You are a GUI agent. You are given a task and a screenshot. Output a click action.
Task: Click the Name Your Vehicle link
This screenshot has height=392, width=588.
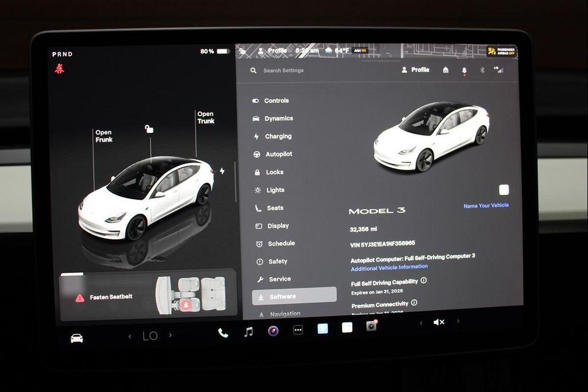(485, 204)
